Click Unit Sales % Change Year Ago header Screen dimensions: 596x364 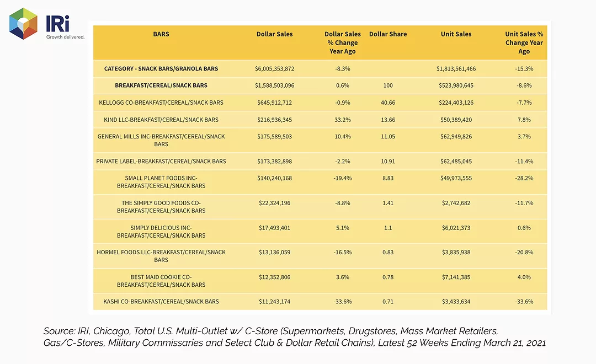tap(524, 42)
